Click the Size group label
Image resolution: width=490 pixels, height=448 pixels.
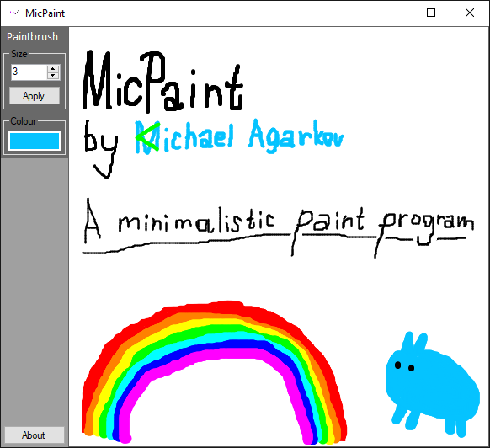point(19,54)
